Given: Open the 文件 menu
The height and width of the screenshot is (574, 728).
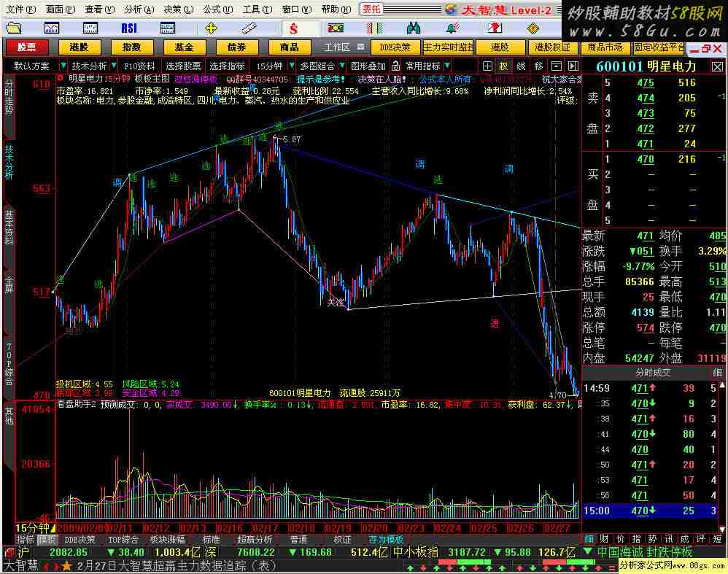Looking at the screenshot, I should (x=20, y=9).
